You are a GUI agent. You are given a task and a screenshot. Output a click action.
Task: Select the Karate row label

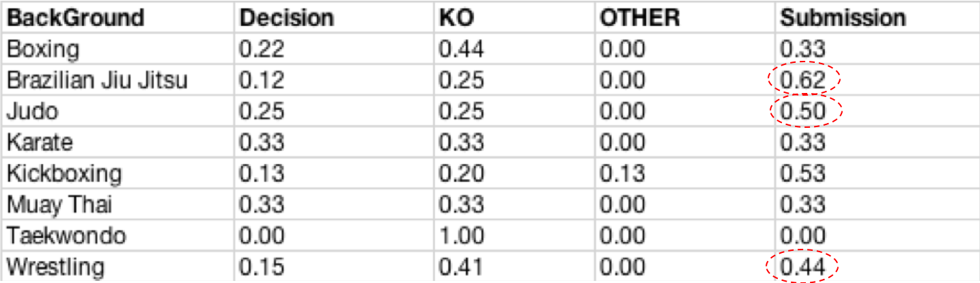click(x=40, y=142)
